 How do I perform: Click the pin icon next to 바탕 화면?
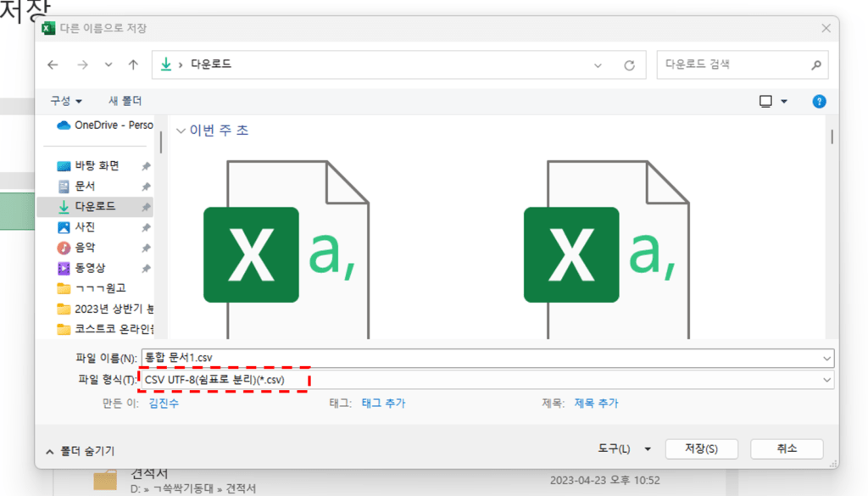pos(146,166)
